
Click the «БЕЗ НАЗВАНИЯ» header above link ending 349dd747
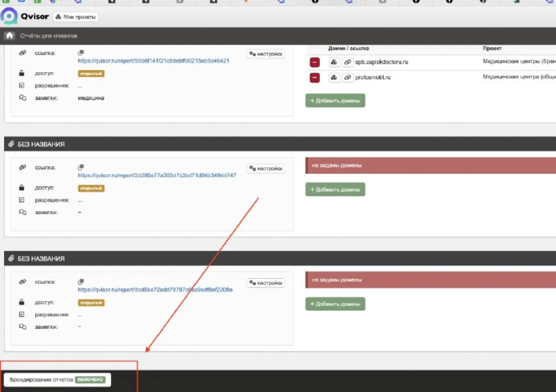click(x=41, y=144)
